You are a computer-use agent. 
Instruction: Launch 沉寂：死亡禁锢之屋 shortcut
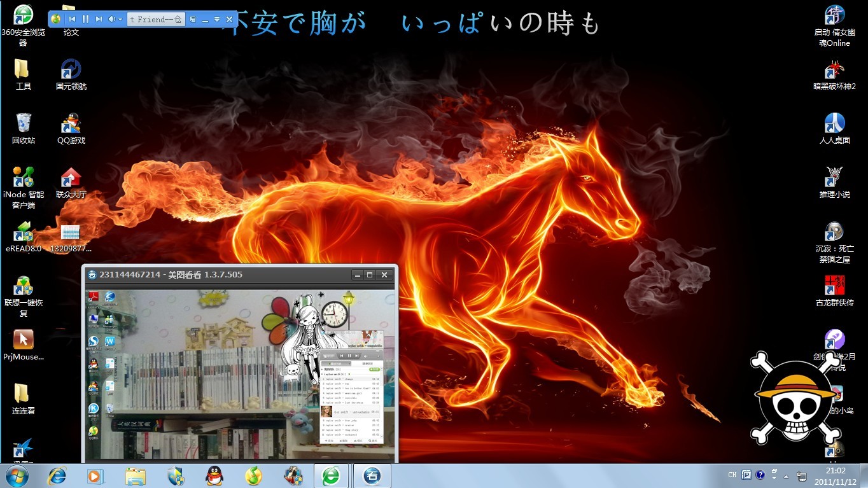point(834,242)
